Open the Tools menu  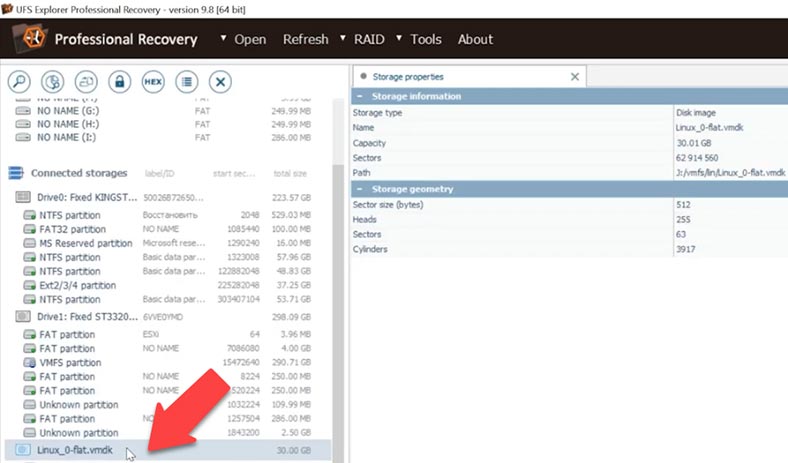point(426,39)
